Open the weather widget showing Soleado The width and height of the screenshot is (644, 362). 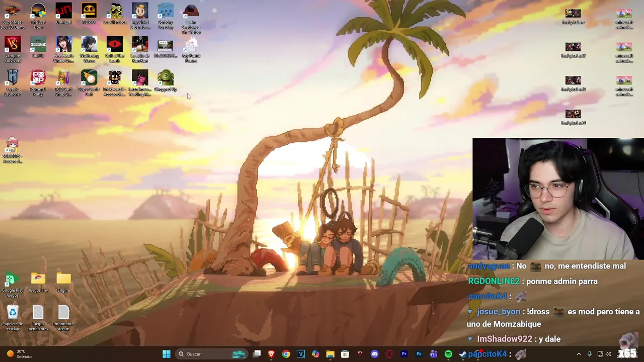coord(18,354)
